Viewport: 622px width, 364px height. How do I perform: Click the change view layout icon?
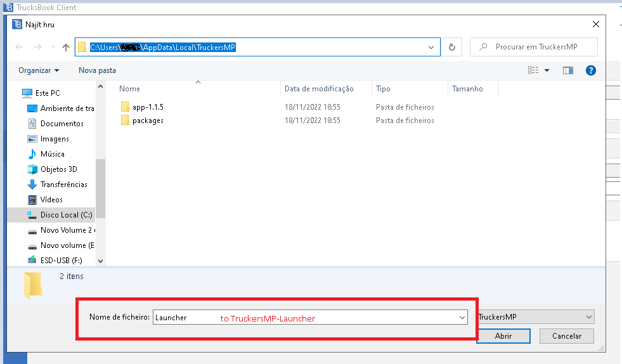[533, 70]
